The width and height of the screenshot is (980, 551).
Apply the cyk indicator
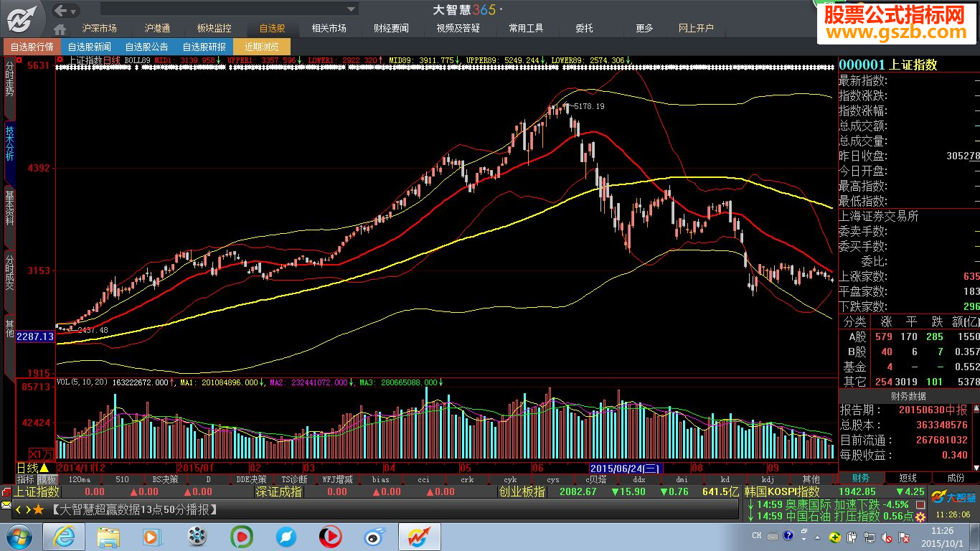[x=510, y=479]
